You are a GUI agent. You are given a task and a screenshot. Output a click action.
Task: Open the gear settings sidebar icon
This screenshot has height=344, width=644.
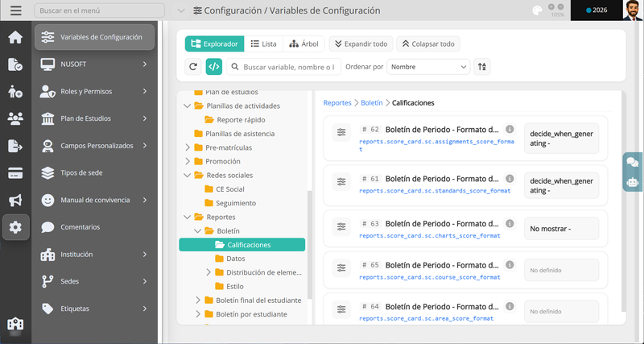(15, 227)
